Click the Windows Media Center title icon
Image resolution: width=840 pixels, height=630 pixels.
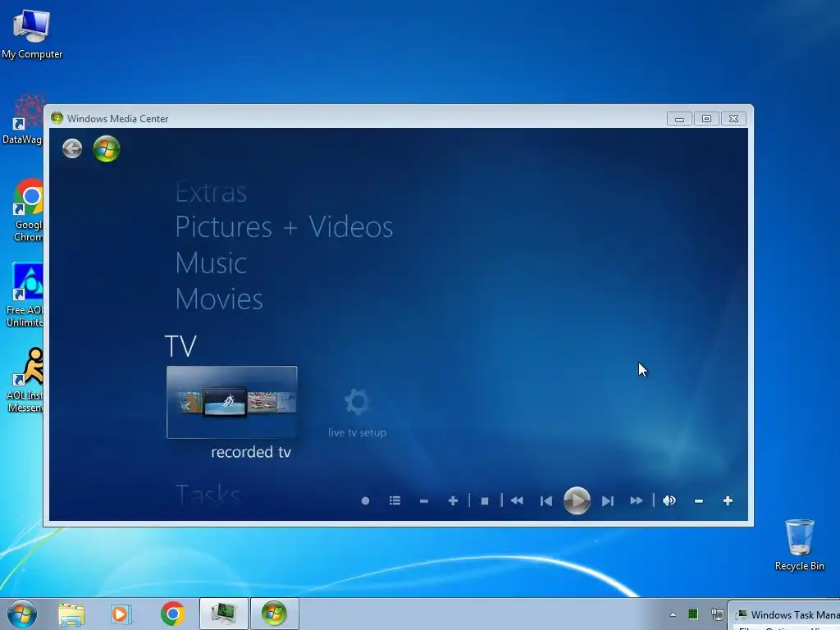tap(57, 118)
